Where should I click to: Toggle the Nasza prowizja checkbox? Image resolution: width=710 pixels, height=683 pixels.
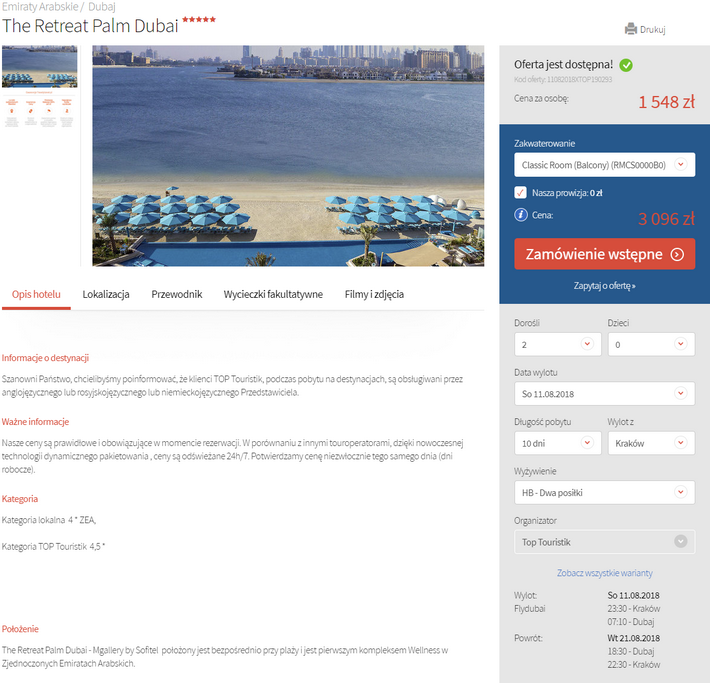tap(520, 192)
